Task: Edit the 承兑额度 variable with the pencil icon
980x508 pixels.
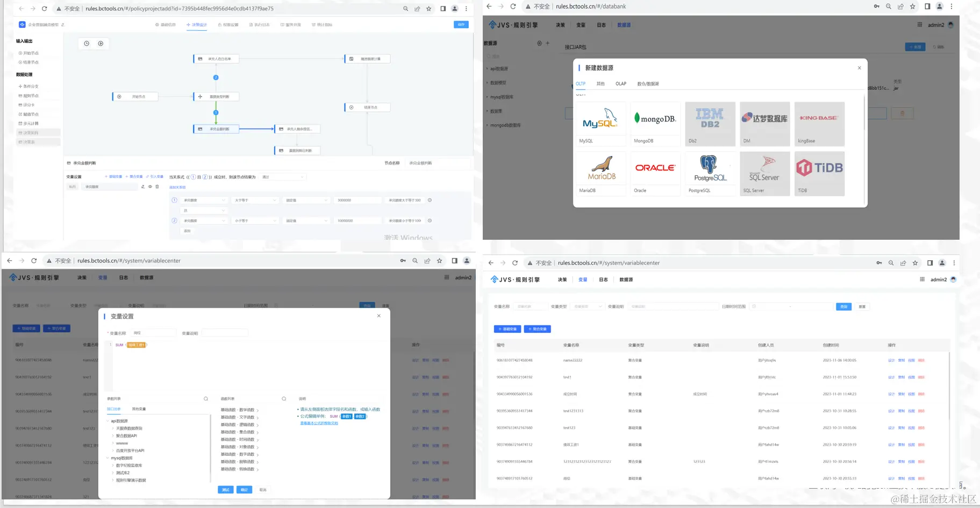Action: click(143, 187)
